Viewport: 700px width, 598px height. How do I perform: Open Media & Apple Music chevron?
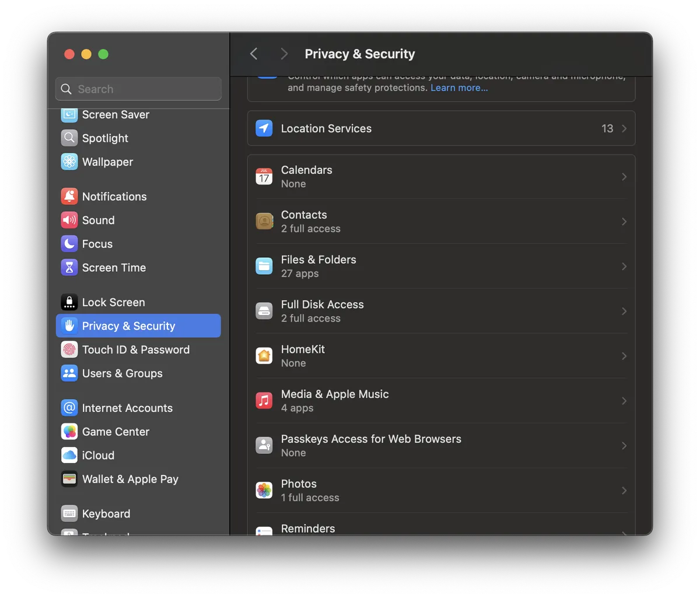pyautogui.click(x=624, y=401)
